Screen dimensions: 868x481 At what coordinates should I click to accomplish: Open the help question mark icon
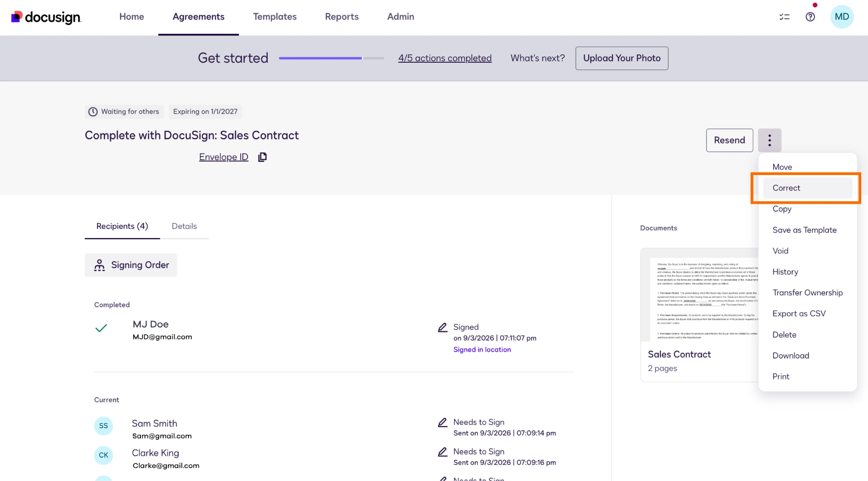click(810, 17)
